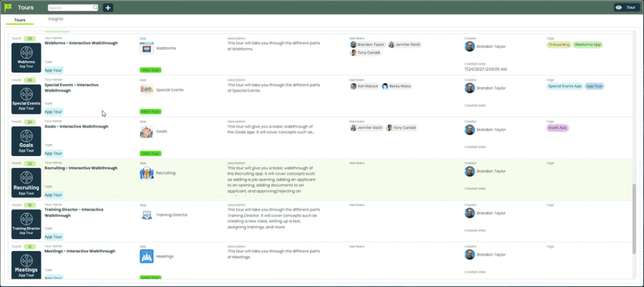This screenshot has height=287, width=644.
Task: Select member Becky Weiss chip
Action: [x=397, y=86]
